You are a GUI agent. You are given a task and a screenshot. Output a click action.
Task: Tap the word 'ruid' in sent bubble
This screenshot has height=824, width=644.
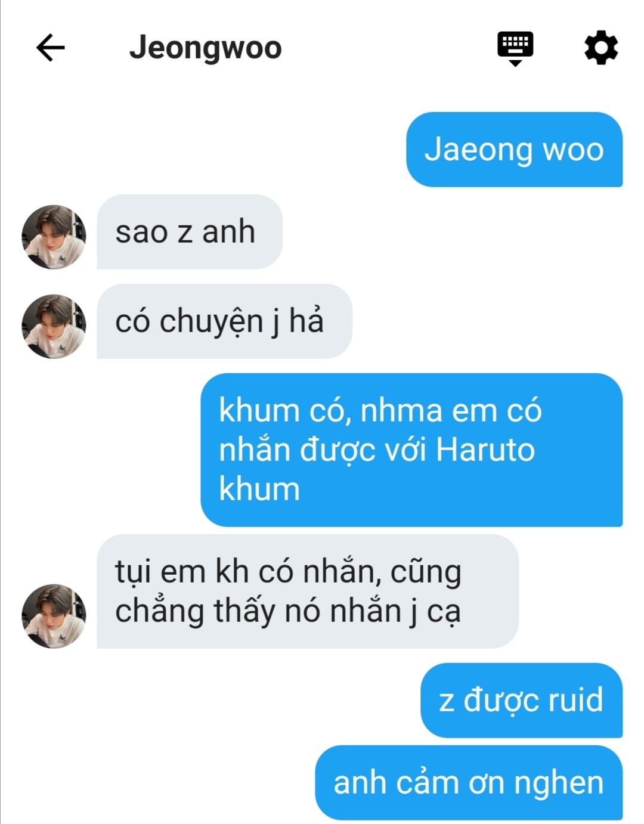(575, 699)
